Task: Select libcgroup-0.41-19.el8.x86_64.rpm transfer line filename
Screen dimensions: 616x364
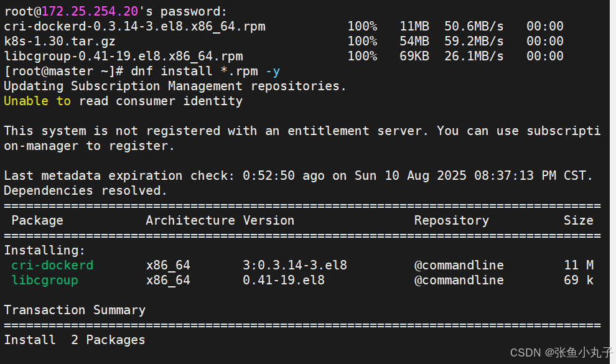Action: (x=123, y=56)
